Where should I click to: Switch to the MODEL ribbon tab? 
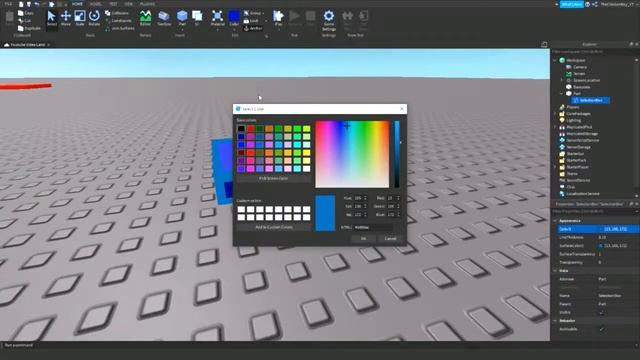95,4
